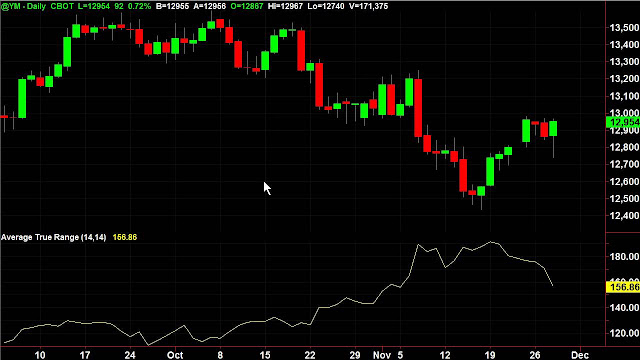The height and width of the screenshot is (360, 640).
Task: Click the 12,700 price axis label
Action: pos(624,164)
